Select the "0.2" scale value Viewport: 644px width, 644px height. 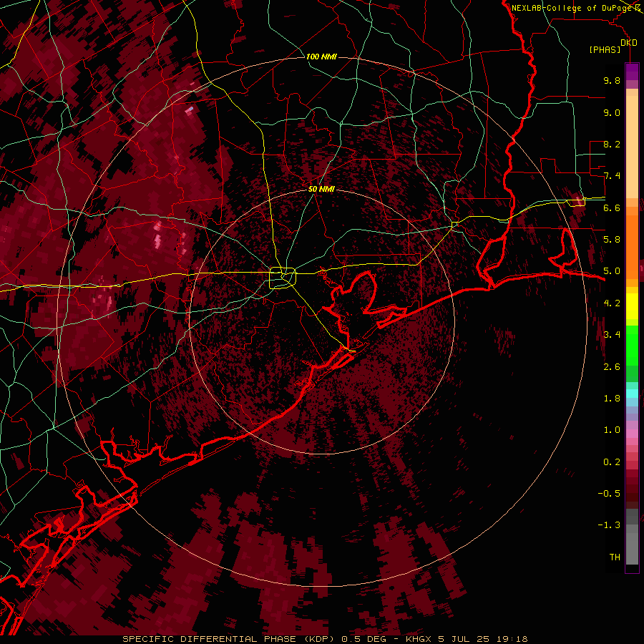pyautogui.click(x=612, y=462)
